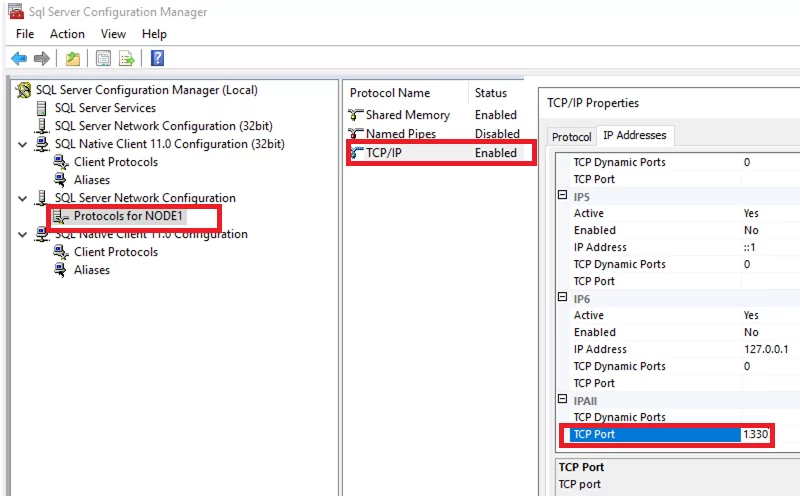Viewport: 800px width, 496px height.
Task: Select SQL Server Services in tree
Action: pos(105,108)
